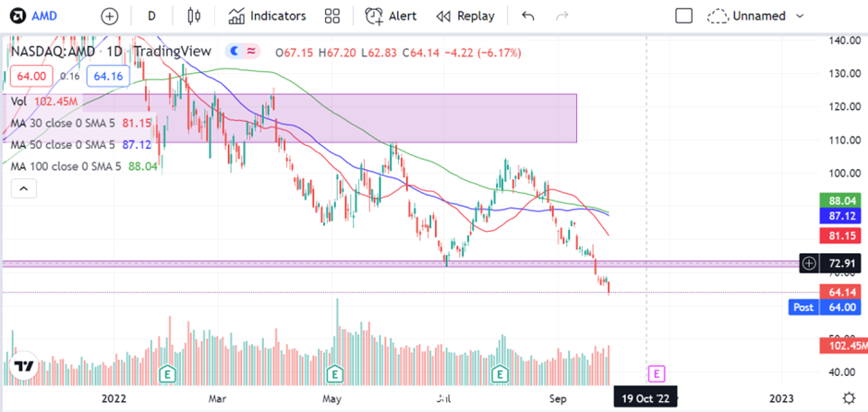Redo the last chart action
Viewport: 868px width, 412px height.
(561, 16)
